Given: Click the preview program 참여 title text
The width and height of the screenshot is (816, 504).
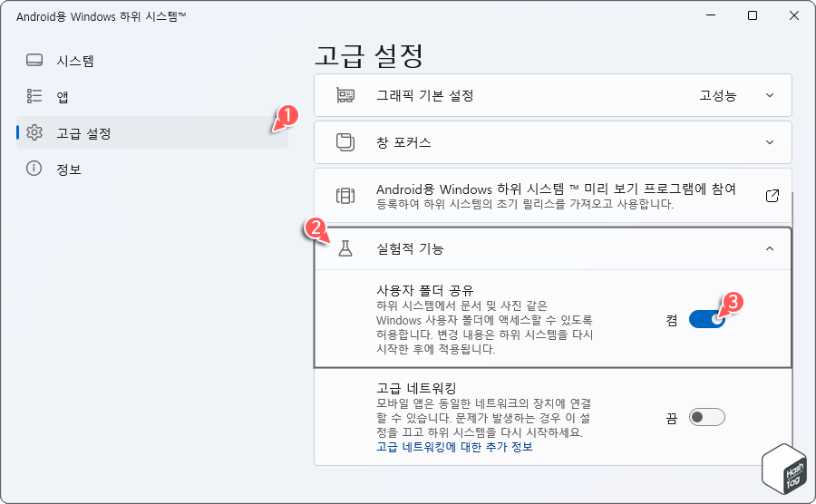Looking at the screenshot, I should point(556,189).
